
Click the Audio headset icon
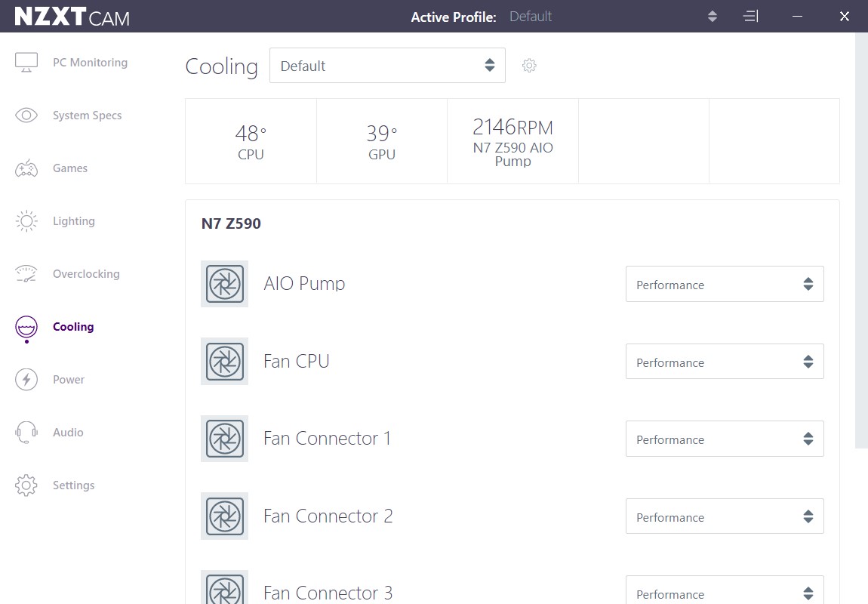[26, 433]
